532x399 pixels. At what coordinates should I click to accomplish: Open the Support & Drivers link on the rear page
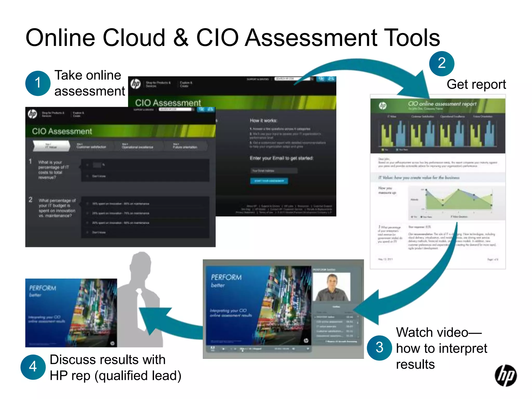257,79
